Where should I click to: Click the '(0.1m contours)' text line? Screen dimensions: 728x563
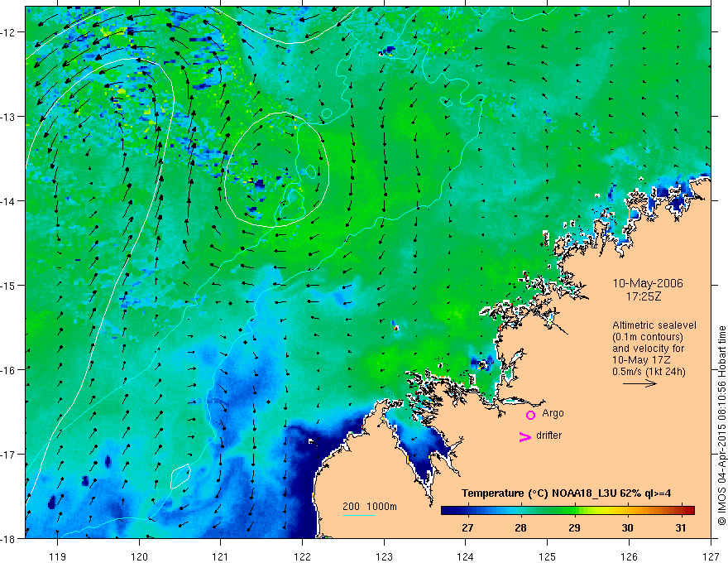coord(648,337)
